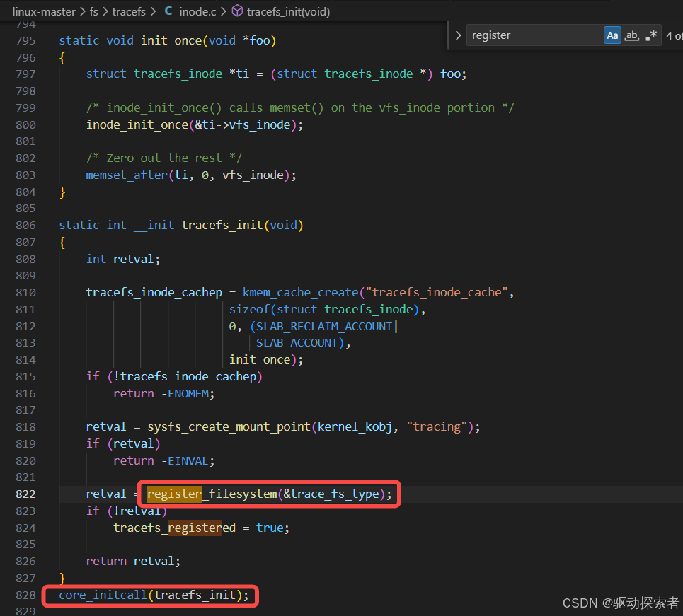Viewport: 683px width, 616px height.
Task: Click the '4 of' match count text
Action: tap(674, 35)
